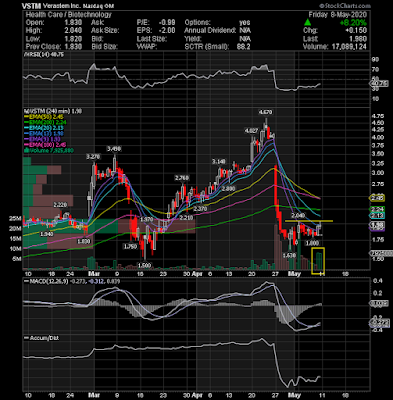The height and width of the screenshot is (400, 393).
Task: Click the MACD(12,26,9) indicator label
Action: pyautogui.click(x=50, y=281)
